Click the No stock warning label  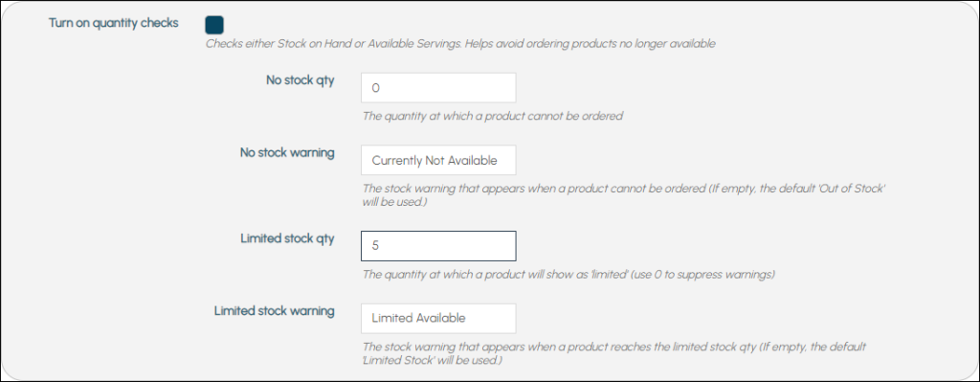[x=287, y=152]
